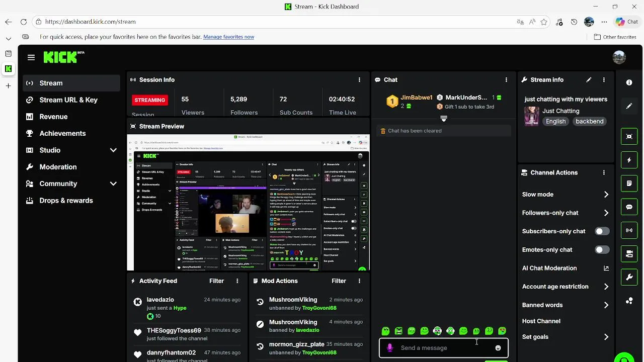Open Drops & rewards page
This screenshot has height=362, width=644.
click(71, 201)
